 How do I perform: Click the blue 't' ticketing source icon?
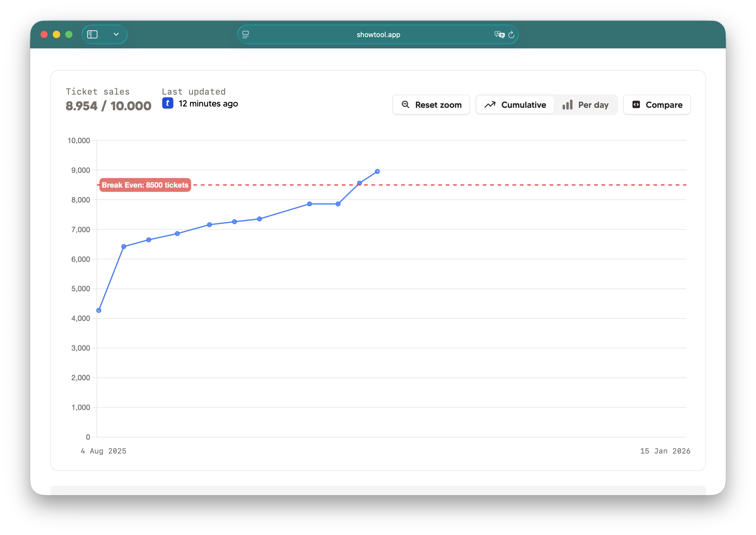coord(168,104)
